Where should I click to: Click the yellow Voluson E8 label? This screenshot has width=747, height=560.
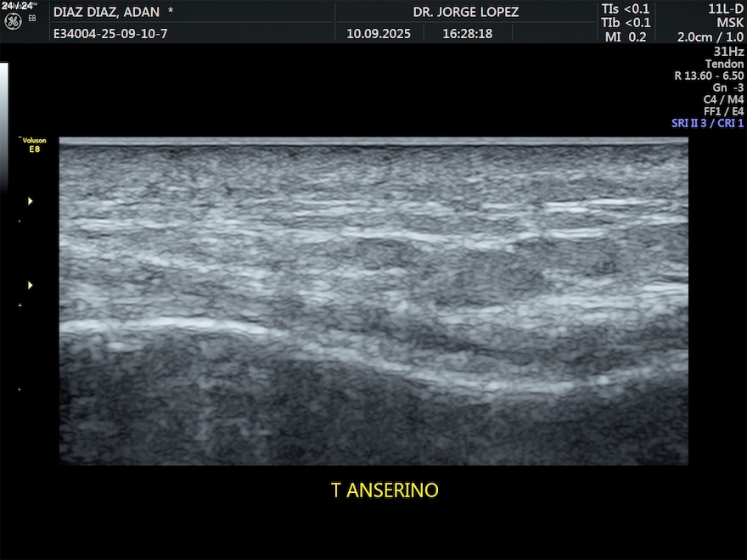[x=34, y=144]
